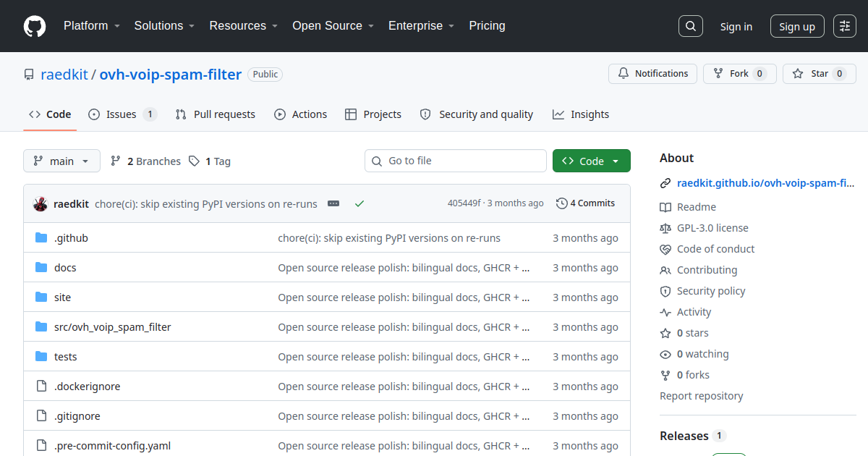
Task: Open the Enterprise dropdown menu
Action: 421,26
